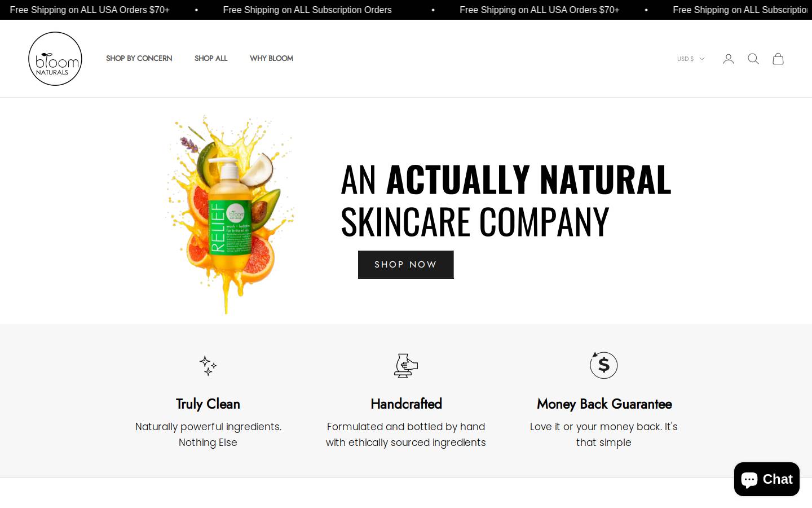Viewport: 812px width, 508px height.
Task: Click the Handcrafted bottle-and-hand icon
Action: [406, 366]
